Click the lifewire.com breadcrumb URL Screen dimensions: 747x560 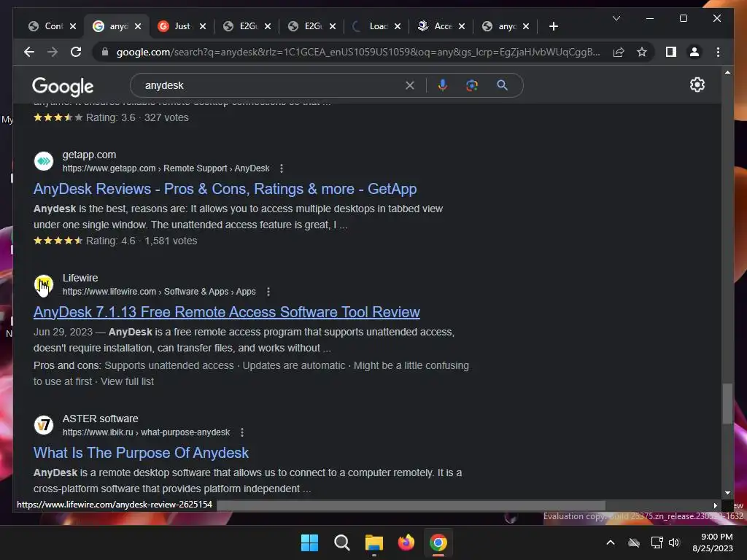159,292
